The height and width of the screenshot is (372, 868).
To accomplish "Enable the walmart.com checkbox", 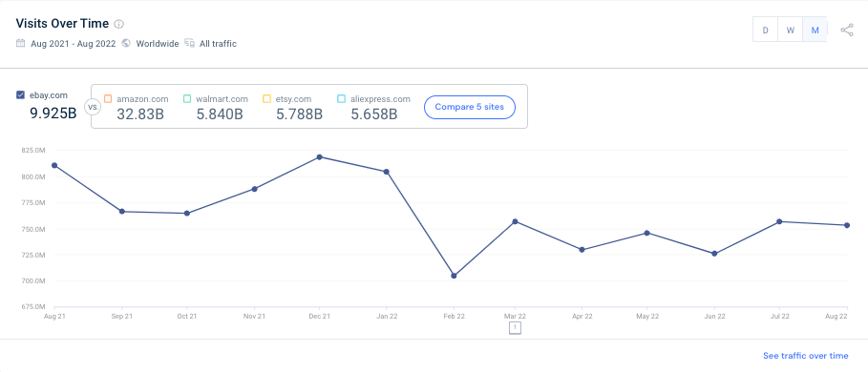I will click(188, 99).
